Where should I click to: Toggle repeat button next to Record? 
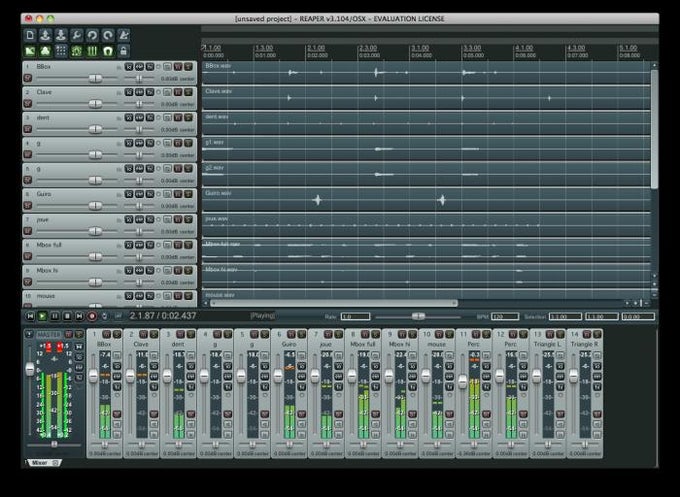(x=105, y=316)
